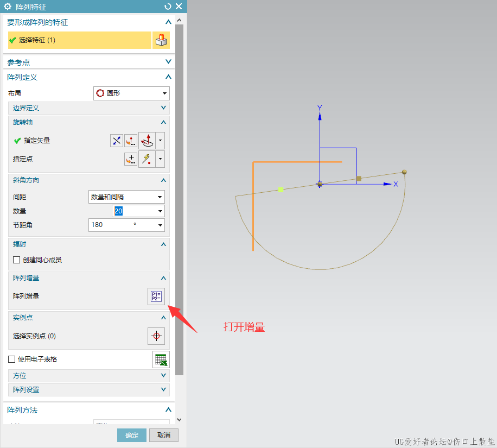Expand the 参考点 section

click(x=89, y=62)
